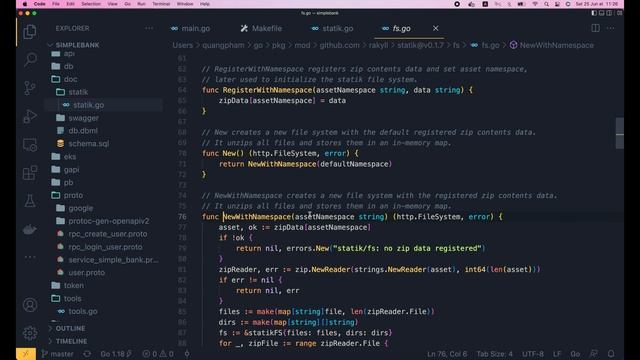Show additional activity bar views
The height and width of the screenshot is (360, 640).
pos(30,257)
